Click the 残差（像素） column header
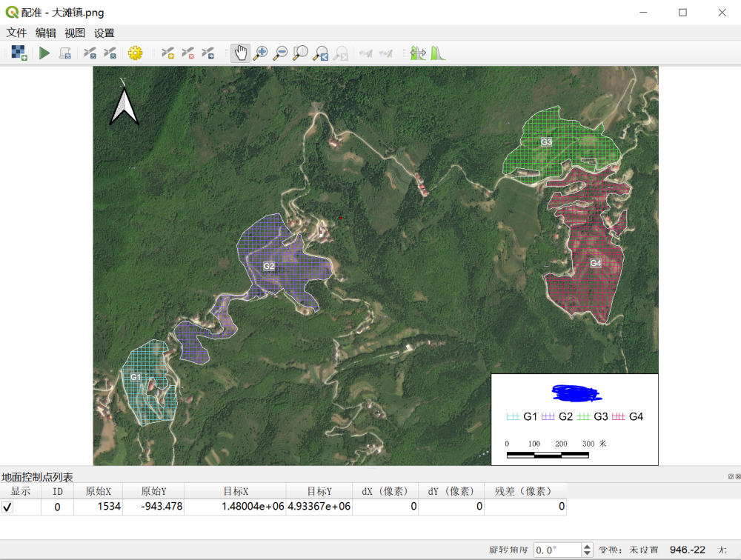Image resolution: width=741 pixels, height=560 pixels. click(525, 491)
